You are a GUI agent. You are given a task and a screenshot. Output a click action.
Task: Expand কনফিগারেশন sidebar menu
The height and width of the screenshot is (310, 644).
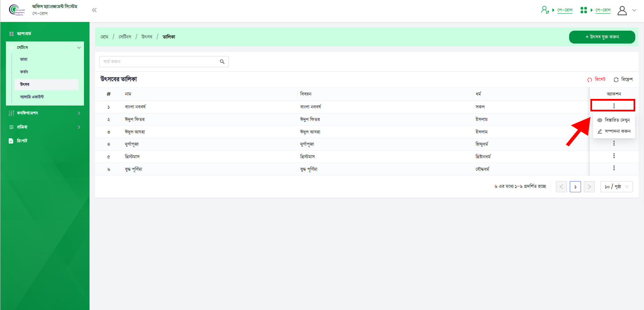coord(45,113)
